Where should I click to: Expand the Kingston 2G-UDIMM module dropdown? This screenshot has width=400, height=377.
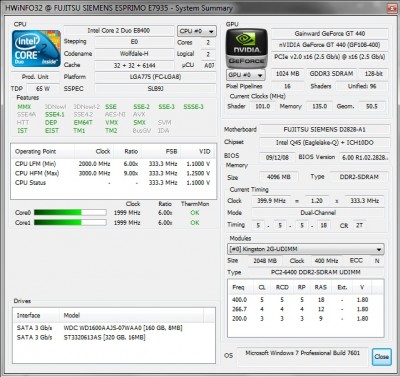(x=305, y=249)
